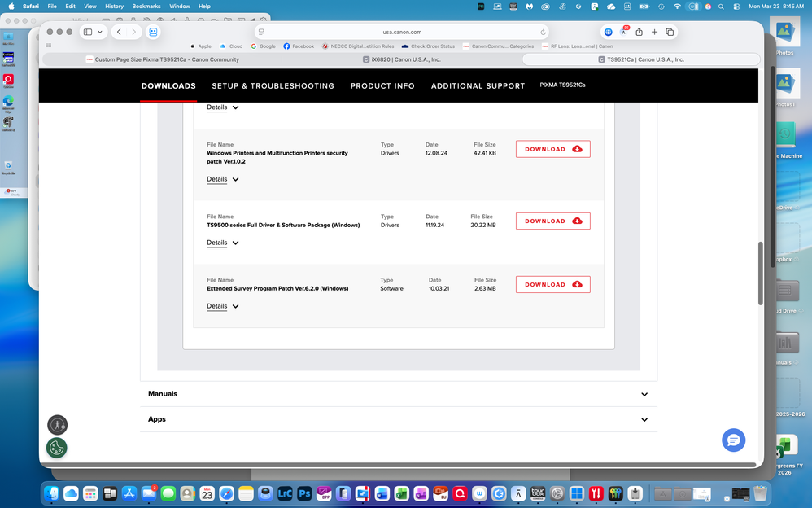The height and width of the screenshot is (508, 812).
Task: Open the Calendar icon in Dock
Action: point(207,493)
